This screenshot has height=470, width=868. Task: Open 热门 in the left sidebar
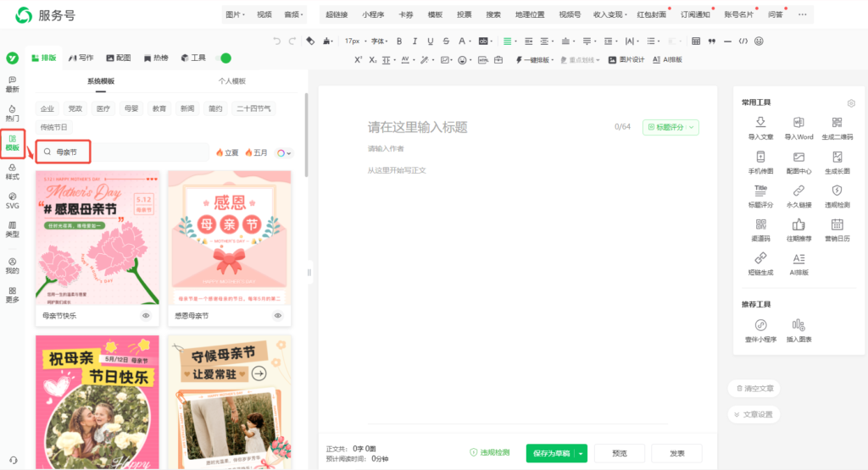pos(12,113)
